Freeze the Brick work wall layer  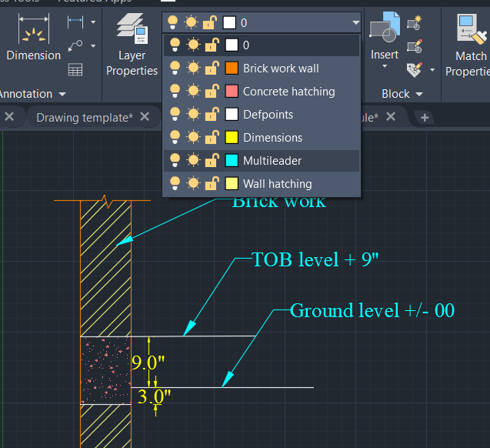coord(193,68)
